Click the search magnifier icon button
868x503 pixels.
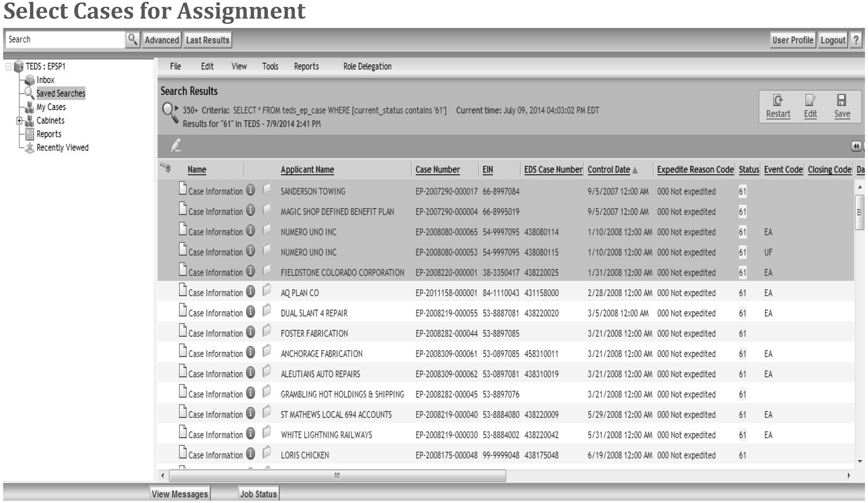coord(132,40)
